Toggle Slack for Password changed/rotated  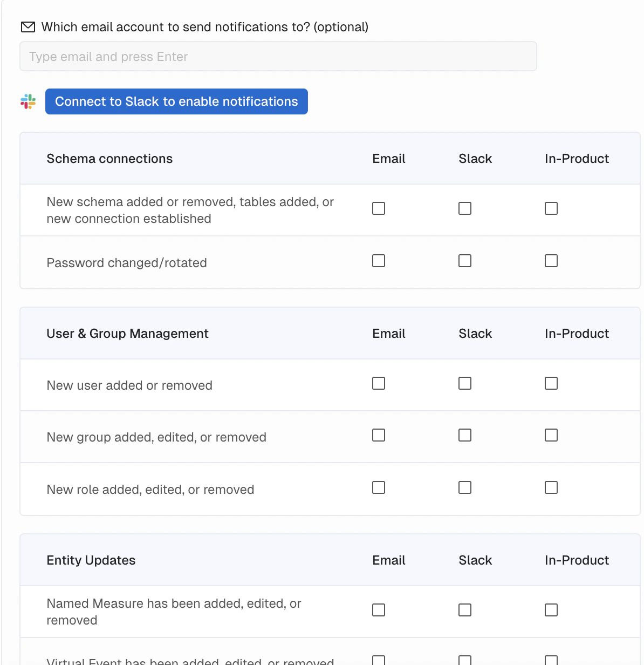pyautogui.click(x=465, y=261)
